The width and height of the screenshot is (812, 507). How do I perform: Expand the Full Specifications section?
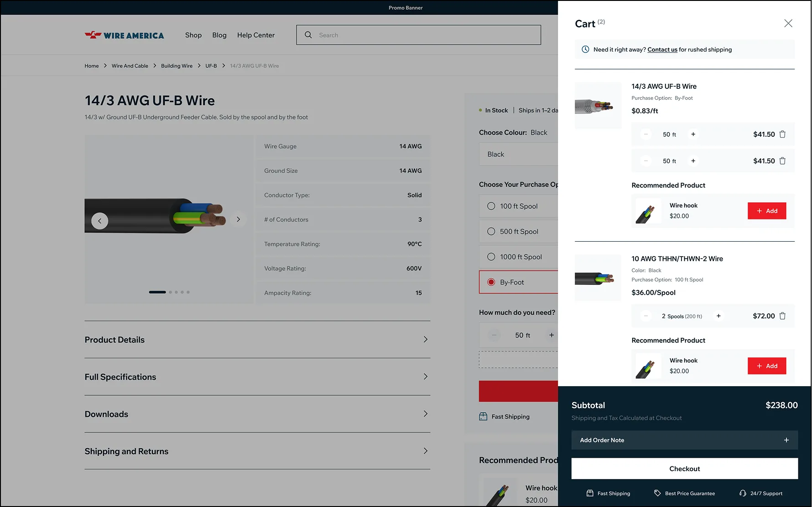(257, 377)
